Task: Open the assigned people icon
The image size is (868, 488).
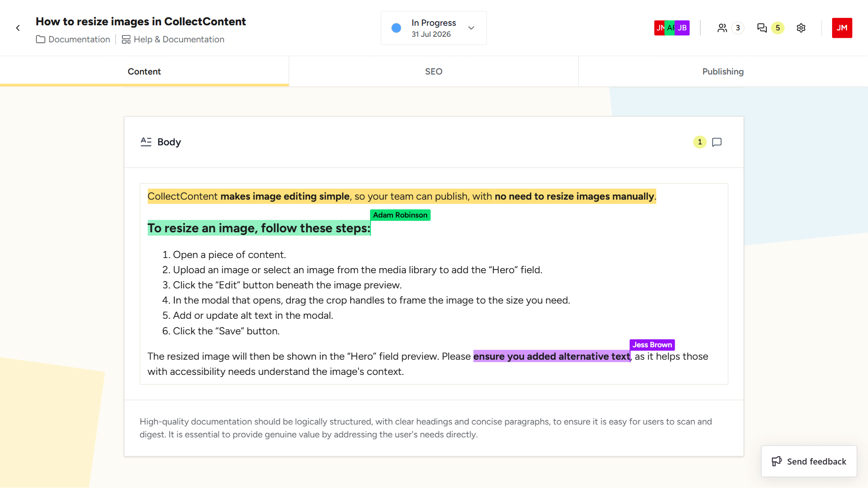Action: (722, 28)
